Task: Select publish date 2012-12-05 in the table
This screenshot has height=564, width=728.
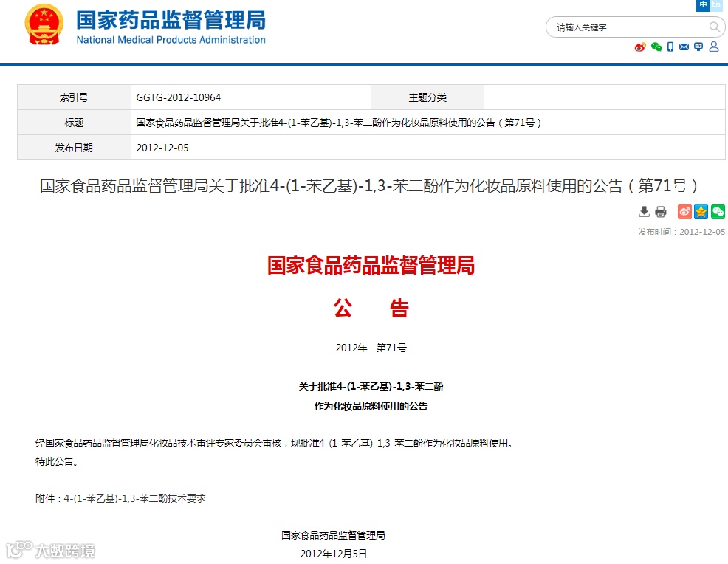Action: pyautogui.click(x=162, y=148)
